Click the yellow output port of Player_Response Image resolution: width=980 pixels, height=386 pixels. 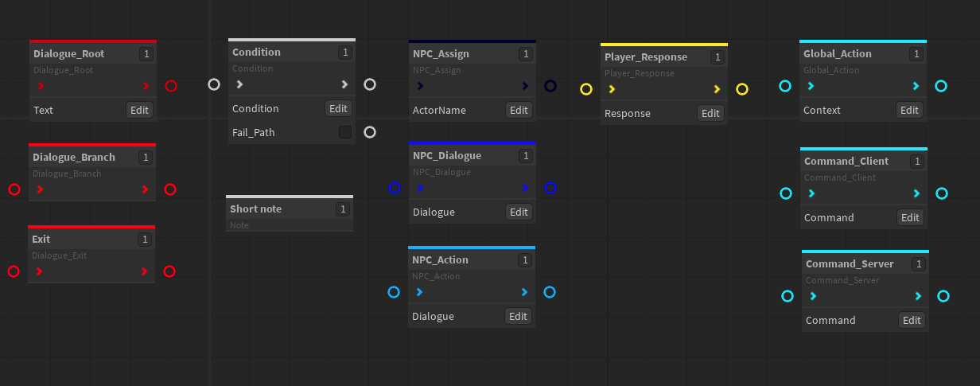[742, 89]
